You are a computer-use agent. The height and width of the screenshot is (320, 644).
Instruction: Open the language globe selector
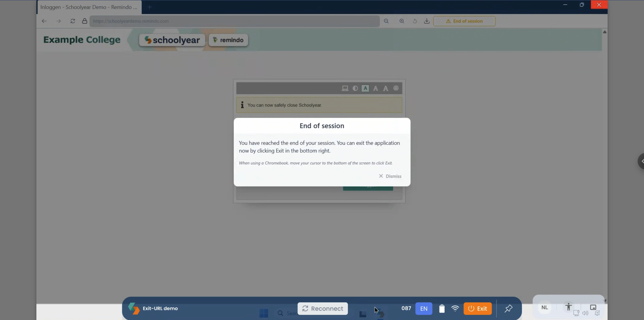click(396, 88)
